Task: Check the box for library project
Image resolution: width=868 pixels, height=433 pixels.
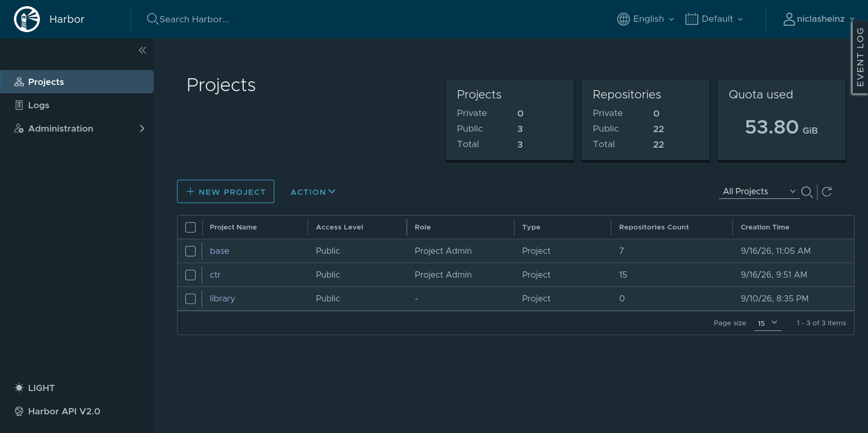Action: click(x=190, y=299)
